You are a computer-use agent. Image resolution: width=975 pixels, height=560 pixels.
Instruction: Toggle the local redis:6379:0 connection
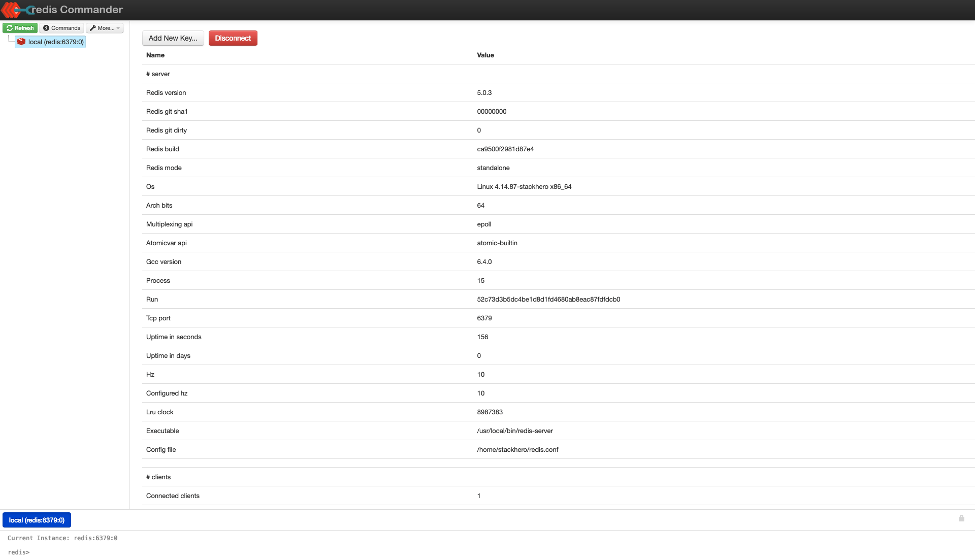coord(50,42)
